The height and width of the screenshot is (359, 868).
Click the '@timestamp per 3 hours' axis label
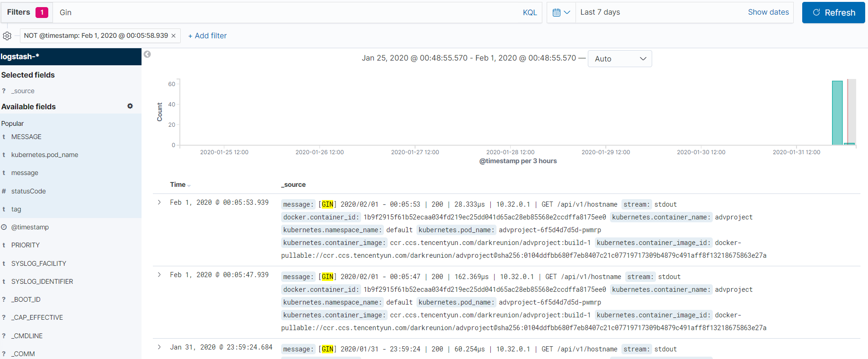point(518,161)
